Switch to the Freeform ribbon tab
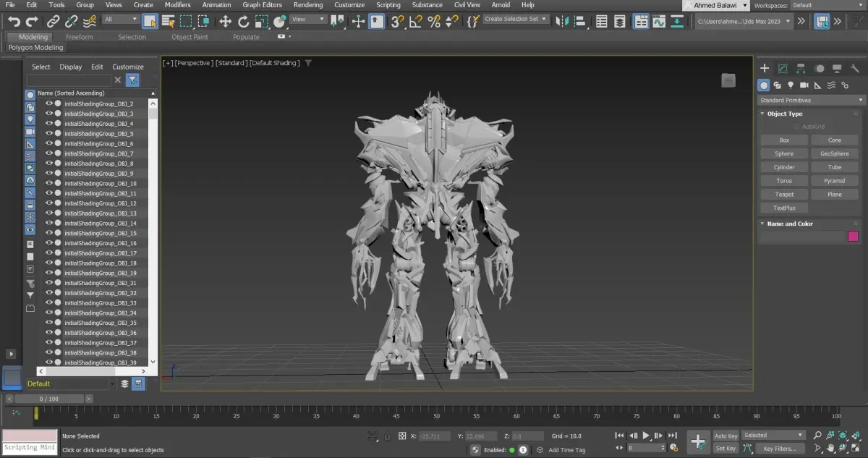The width and height of the screenshot is (868, 458). pyautogui.click(x=79, y=37)
